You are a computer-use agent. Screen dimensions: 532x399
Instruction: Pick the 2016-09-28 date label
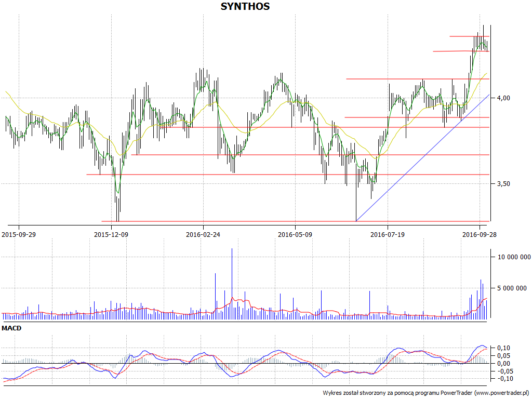click(480, 234)
